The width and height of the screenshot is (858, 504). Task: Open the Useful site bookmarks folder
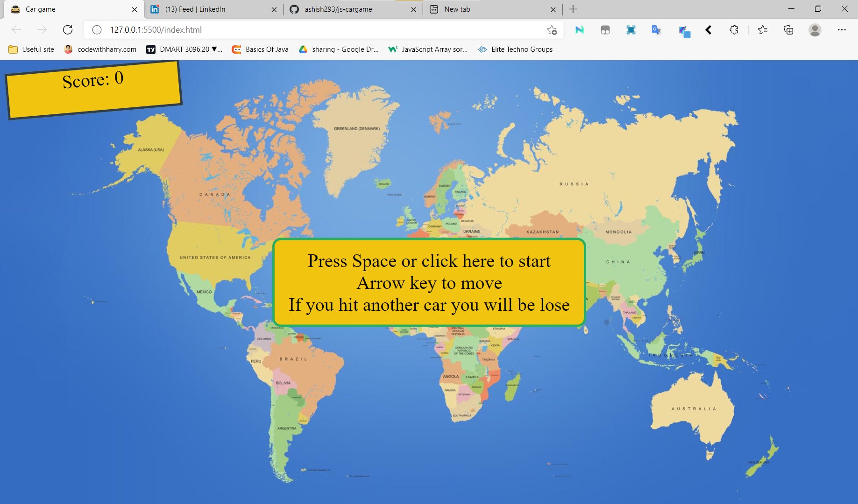pos(31,49)
